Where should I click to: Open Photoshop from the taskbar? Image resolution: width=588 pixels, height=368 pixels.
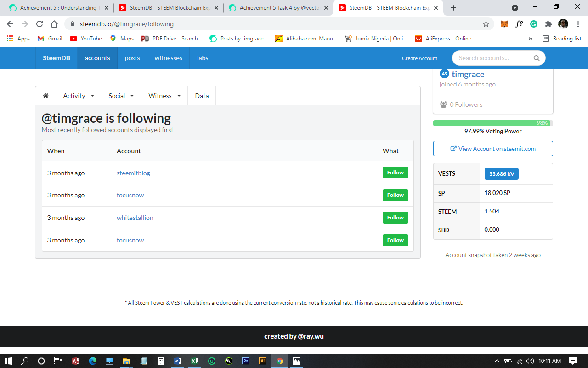click(246, 361)
